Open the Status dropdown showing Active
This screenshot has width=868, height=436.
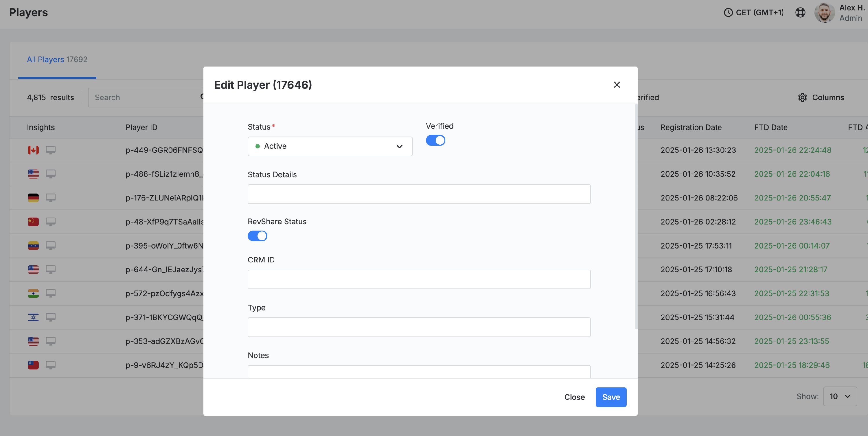tap(330, 146)
